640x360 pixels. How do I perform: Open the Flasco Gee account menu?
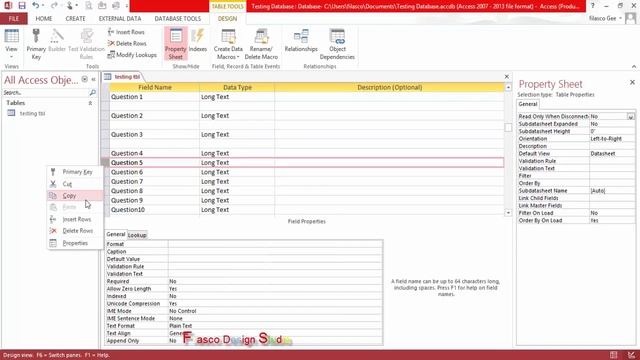click(x=606, y=18)
